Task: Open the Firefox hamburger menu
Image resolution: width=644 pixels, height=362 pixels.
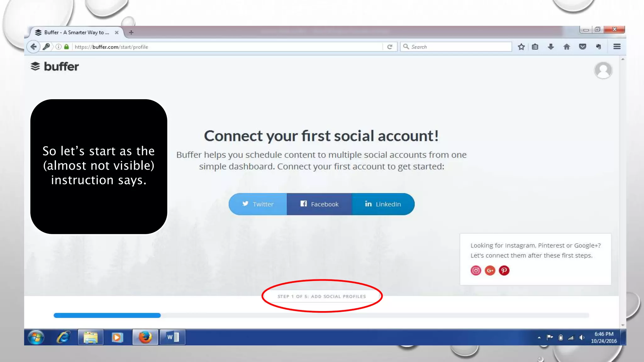Action: click(617, 47)
